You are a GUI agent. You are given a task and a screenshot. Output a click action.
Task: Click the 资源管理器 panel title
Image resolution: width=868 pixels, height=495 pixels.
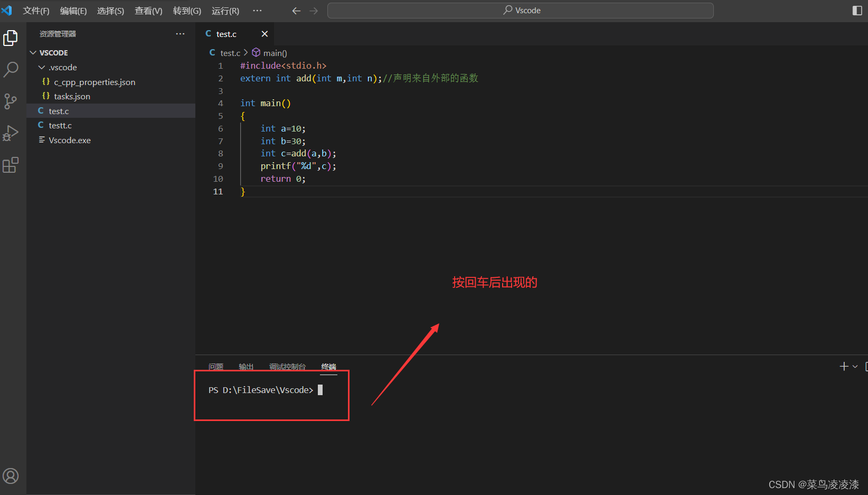click(x=58, y=34)
